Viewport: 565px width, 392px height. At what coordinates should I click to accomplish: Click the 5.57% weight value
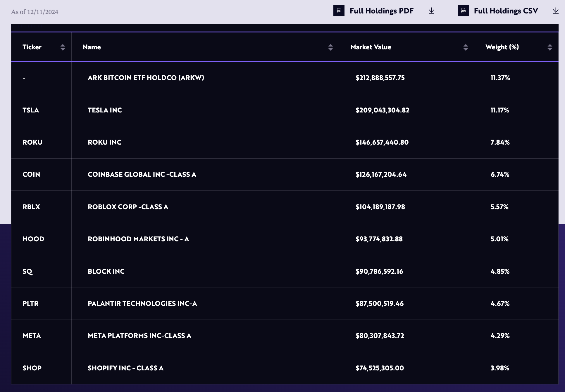(x=499, y=207)
